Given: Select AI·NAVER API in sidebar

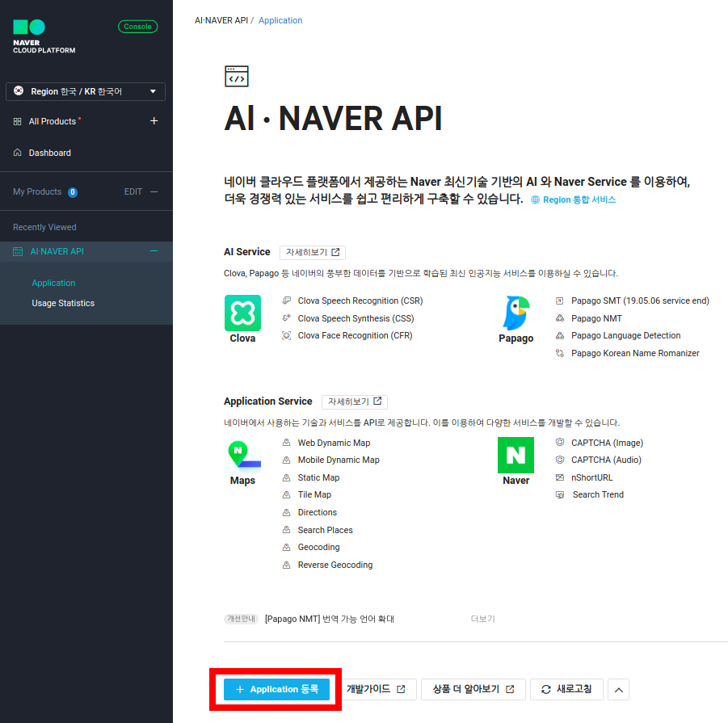Looking at the screenshot, I should tap(57, 251).
